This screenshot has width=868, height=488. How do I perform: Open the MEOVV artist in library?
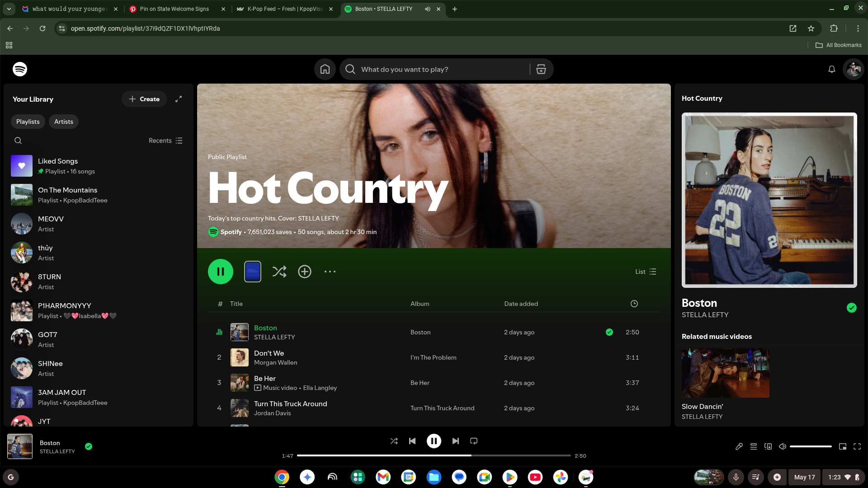99,224
